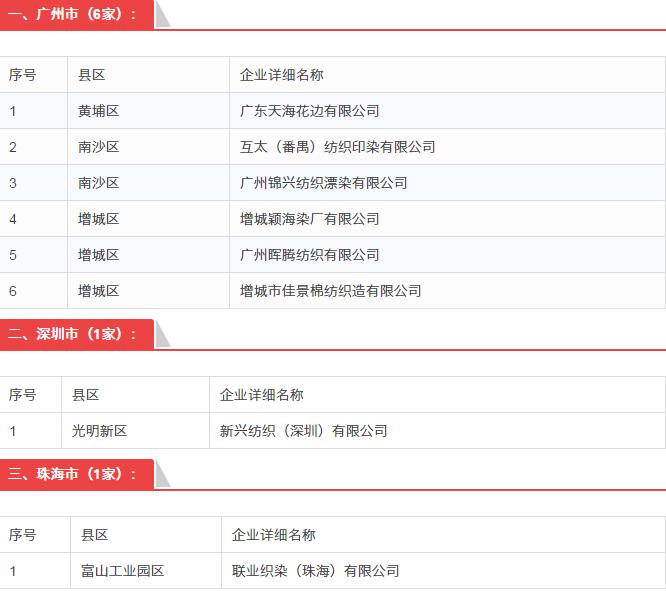Click row number 6 in Guangzhou table

(x=13, y=291)
